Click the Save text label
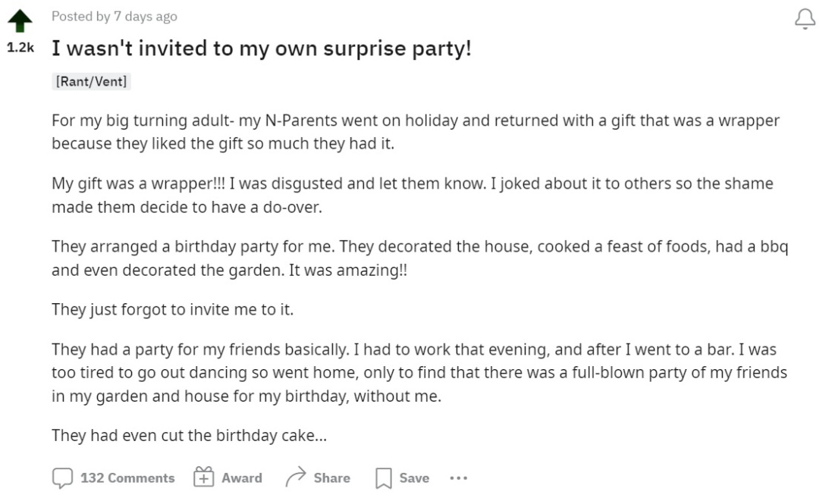This screenshot has height=504, width=819. pyautogui.click(x=414, y=478)
